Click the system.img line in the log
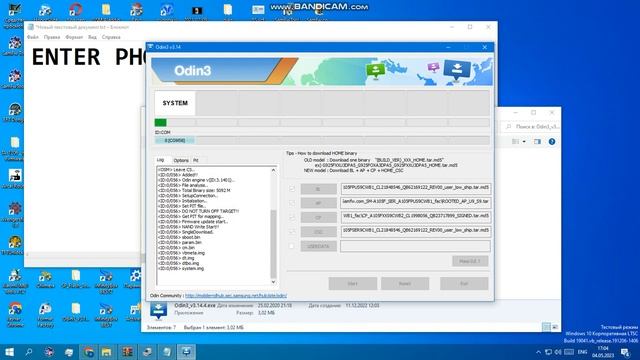Screen dimensions: 640x360 [181, 269]
